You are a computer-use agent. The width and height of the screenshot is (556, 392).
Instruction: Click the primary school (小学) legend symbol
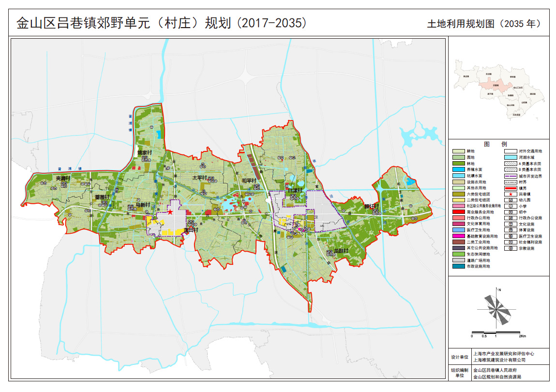coord(511,206)
